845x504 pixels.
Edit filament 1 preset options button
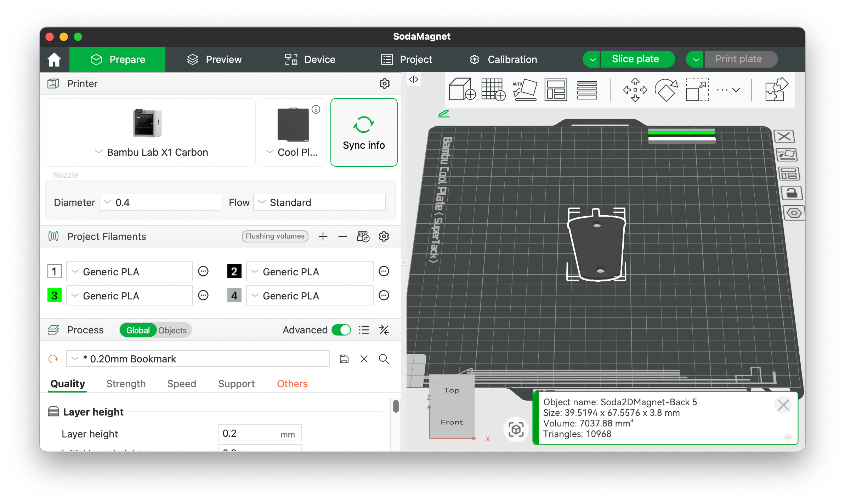203,271
